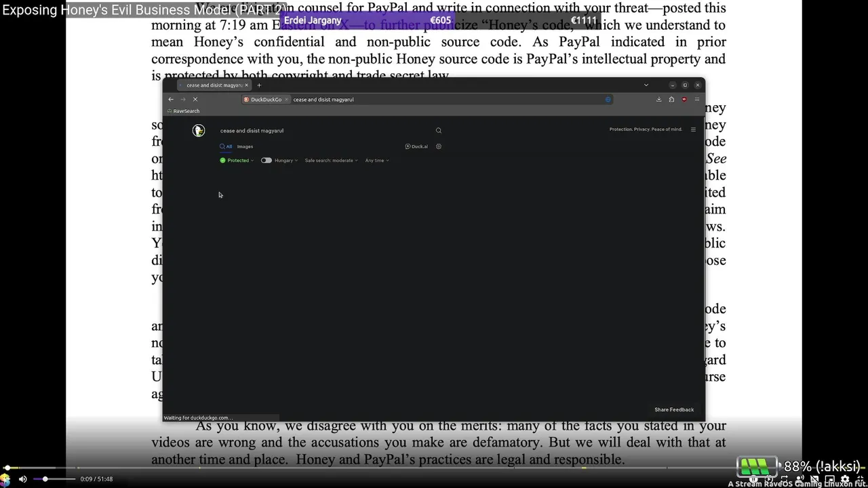Click the Share Feedback link
868x488 pixels.
coord(674,409)
